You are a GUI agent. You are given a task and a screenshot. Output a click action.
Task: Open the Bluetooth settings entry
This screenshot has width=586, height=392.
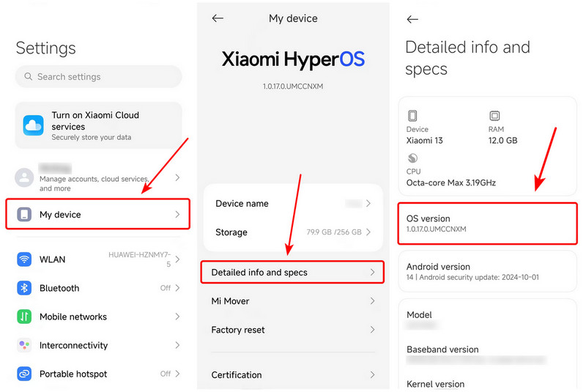99,288
